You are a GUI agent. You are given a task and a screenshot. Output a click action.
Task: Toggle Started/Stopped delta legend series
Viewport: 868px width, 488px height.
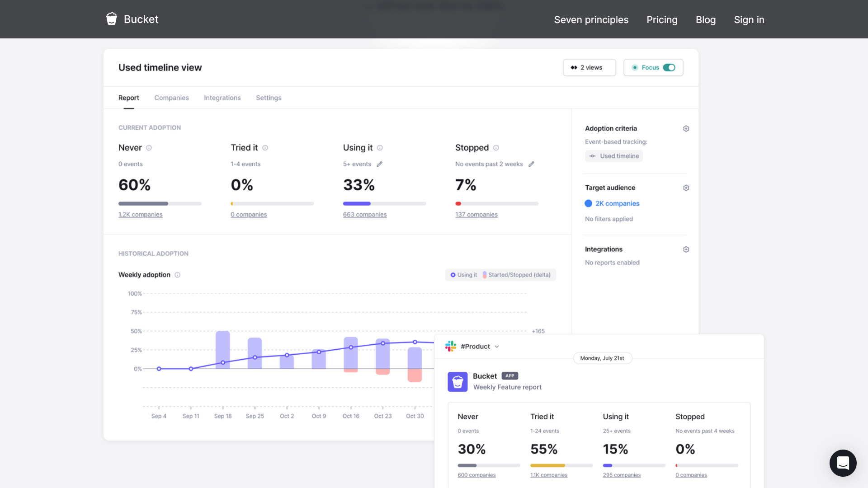[x=516, y=275]
